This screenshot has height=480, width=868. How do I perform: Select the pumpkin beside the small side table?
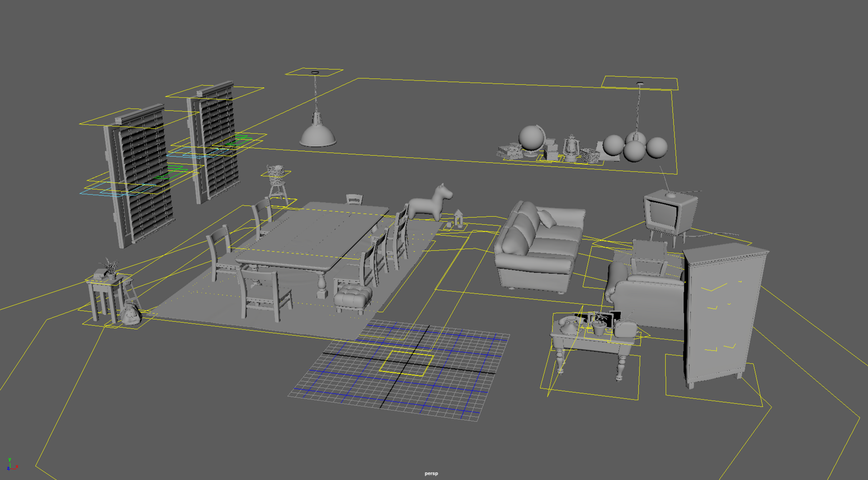point(130,314)
